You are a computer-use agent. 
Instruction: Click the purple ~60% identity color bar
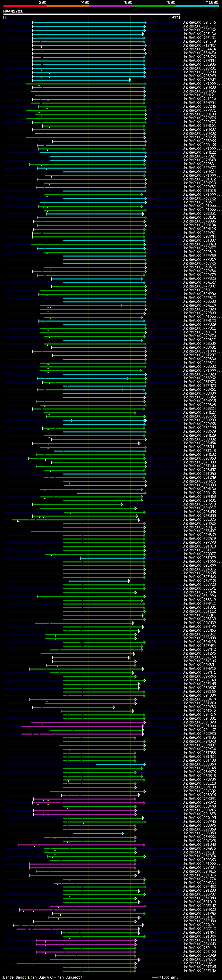point(111,6)
